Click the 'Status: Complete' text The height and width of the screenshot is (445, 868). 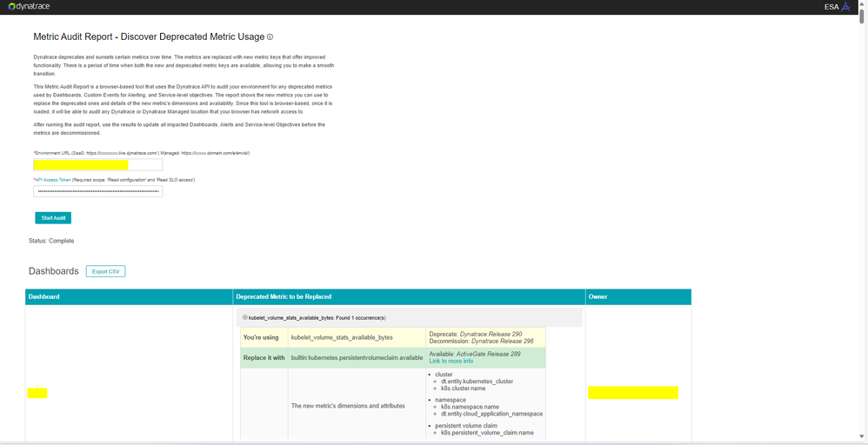click(x=51, y=242)
